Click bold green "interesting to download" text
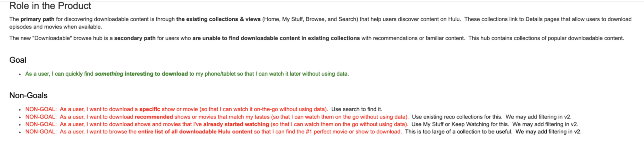The height and width of the screenshot is (154, 644). point(156,74)
